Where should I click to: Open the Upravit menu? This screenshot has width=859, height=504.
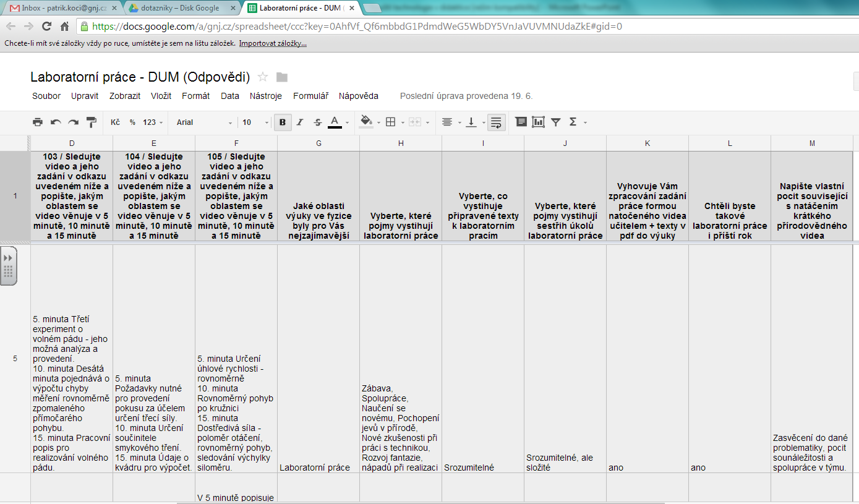click(x=85, y=96)
